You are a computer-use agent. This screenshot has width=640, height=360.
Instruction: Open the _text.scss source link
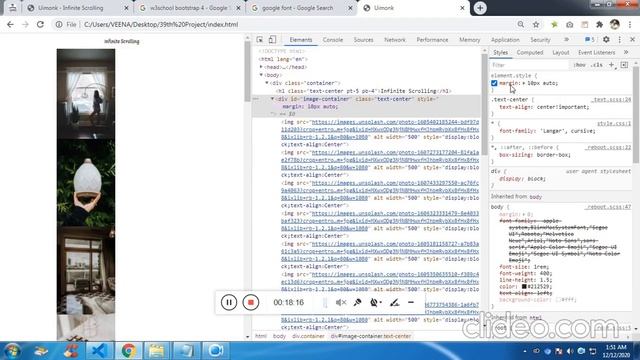pos(611,100)
